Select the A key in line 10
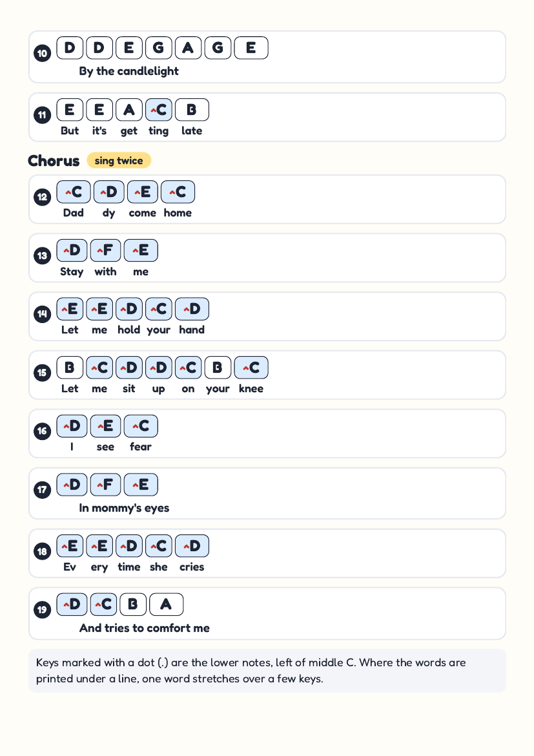 188,48
